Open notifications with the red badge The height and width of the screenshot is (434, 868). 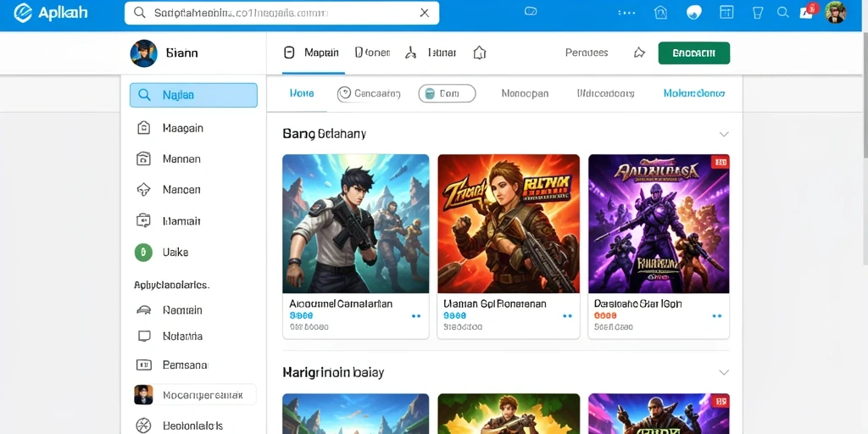[808, 12]
